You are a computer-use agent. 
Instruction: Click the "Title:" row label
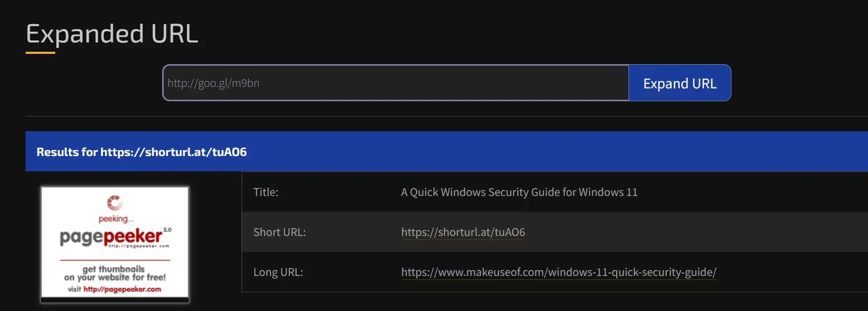[x=266, y=192]
